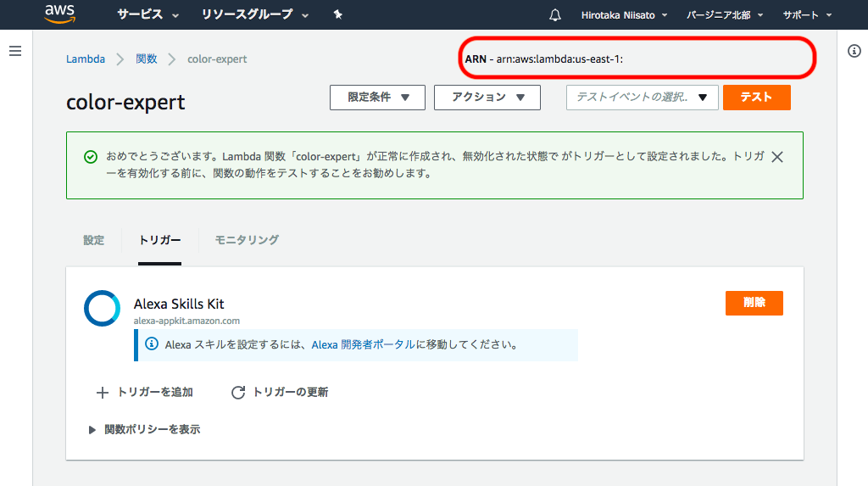
Task: Open the リソースグループ menu
Action: (254, 15)
